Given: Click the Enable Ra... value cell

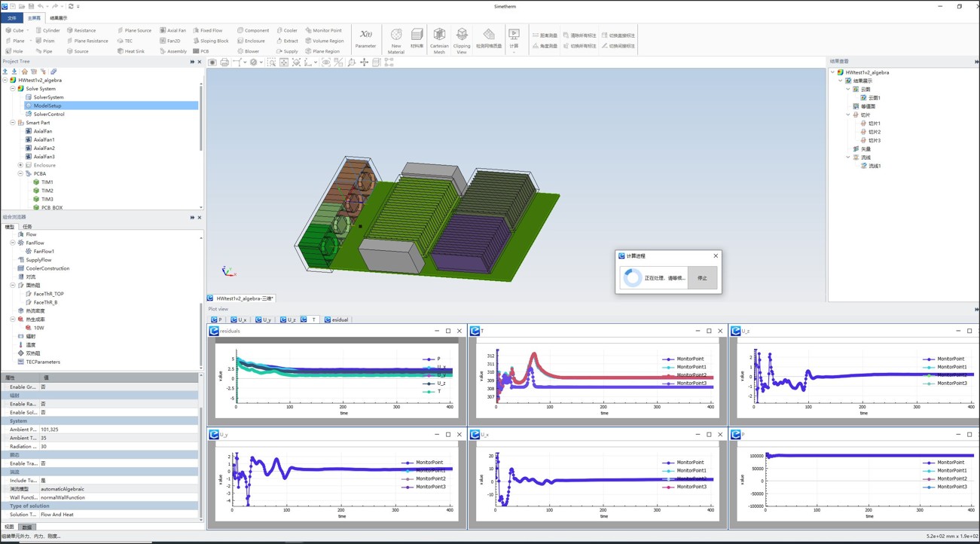Looking at the screenshot, I should (x=120, y=404).
